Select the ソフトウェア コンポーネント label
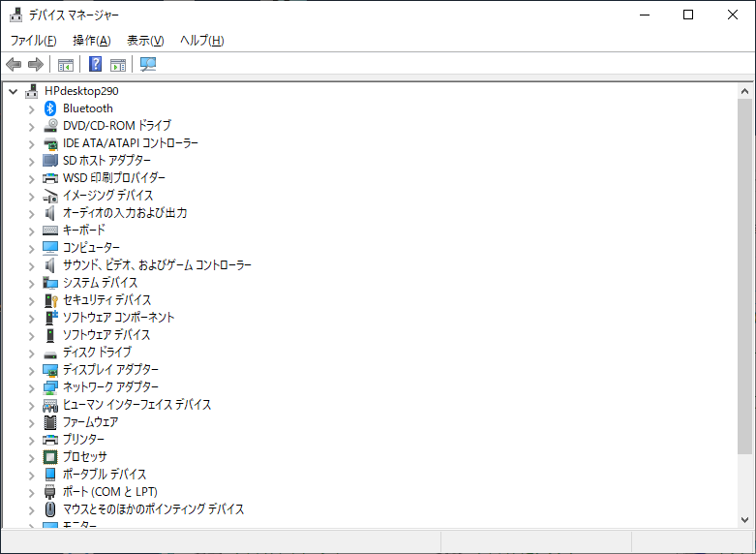The height and width of the screenshot is (554, 756). 119,318
